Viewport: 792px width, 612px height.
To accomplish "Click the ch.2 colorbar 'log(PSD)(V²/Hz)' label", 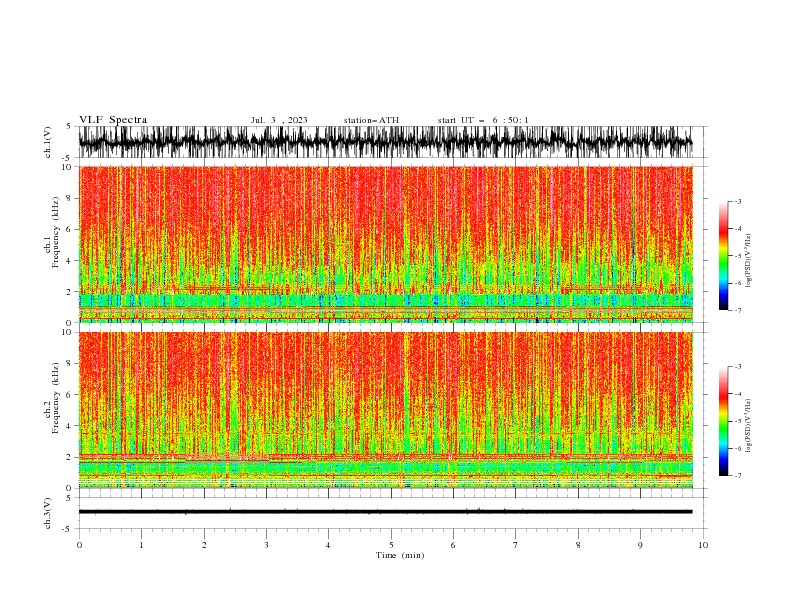I will 749,426.
